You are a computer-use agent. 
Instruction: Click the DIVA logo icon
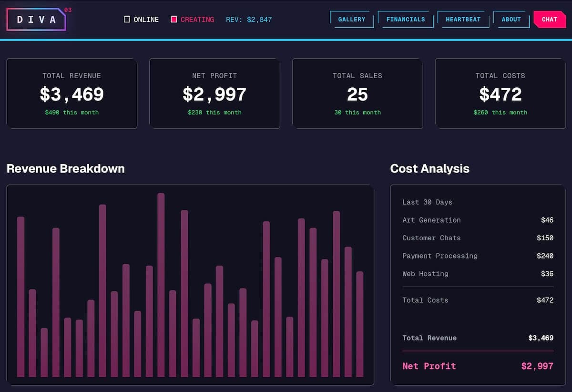(x=36, y=20)
